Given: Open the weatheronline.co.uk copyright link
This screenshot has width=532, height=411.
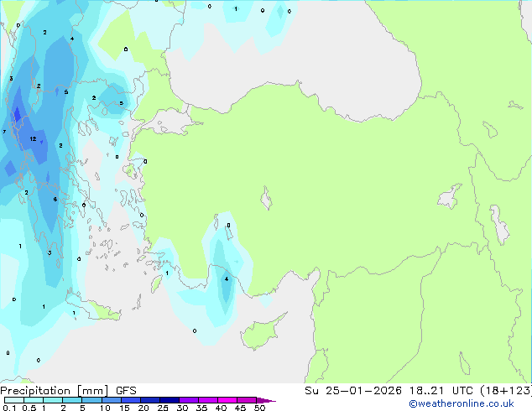Looking at the screenshot, I should coord(462,403).
